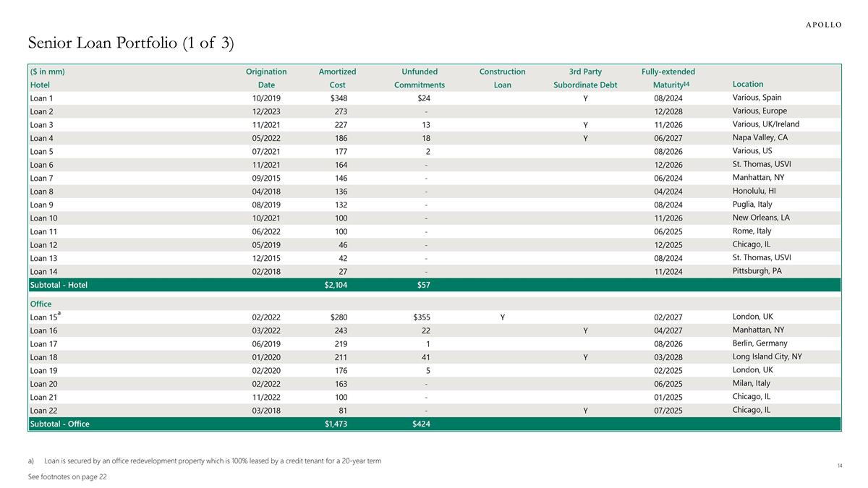The height and width of the screenshot is (488, 868).
Task: Click the $2,104 hotel subtotal amount
Action: (x=336, y=286)
